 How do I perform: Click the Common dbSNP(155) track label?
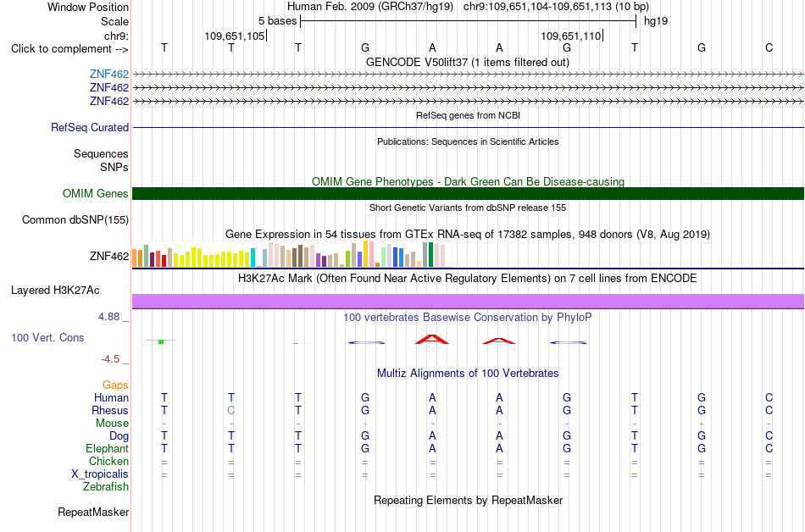[75, 220]
